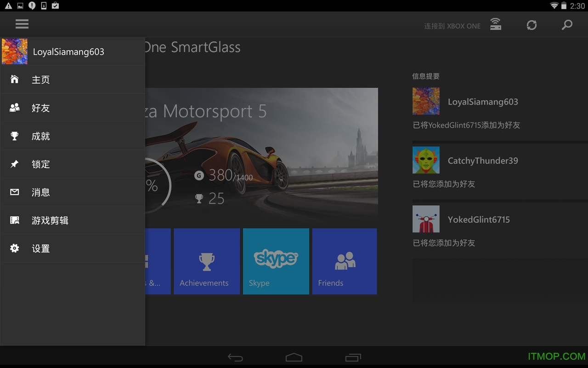
Task: Open 好友 menu entry
Action: (x=73, y=108)
